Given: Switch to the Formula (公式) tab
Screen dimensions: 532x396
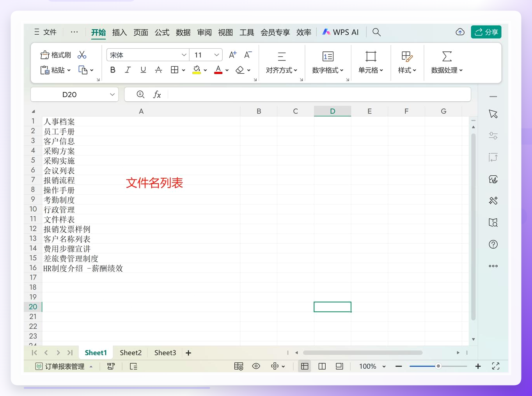Looking at the screenshot, I should pos(162,32).
